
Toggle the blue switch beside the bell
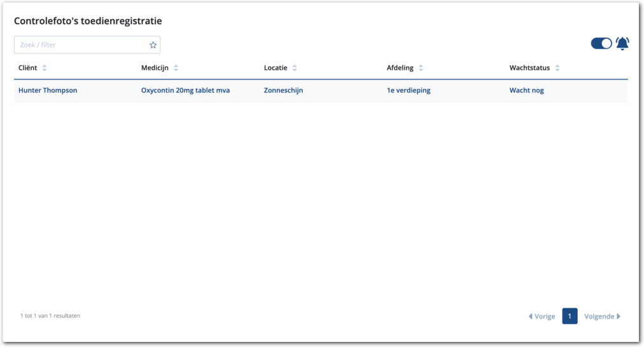click(x=601, y=43)
